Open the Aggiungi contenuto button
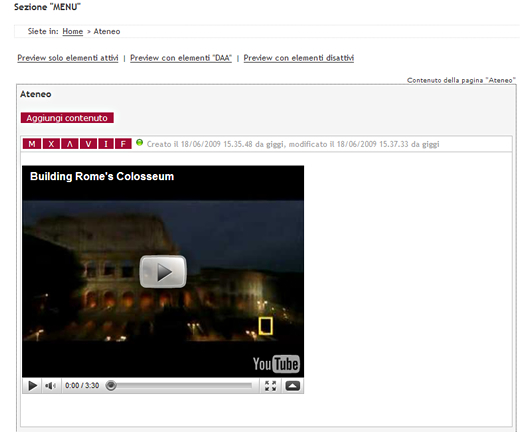 pos(67,118)
